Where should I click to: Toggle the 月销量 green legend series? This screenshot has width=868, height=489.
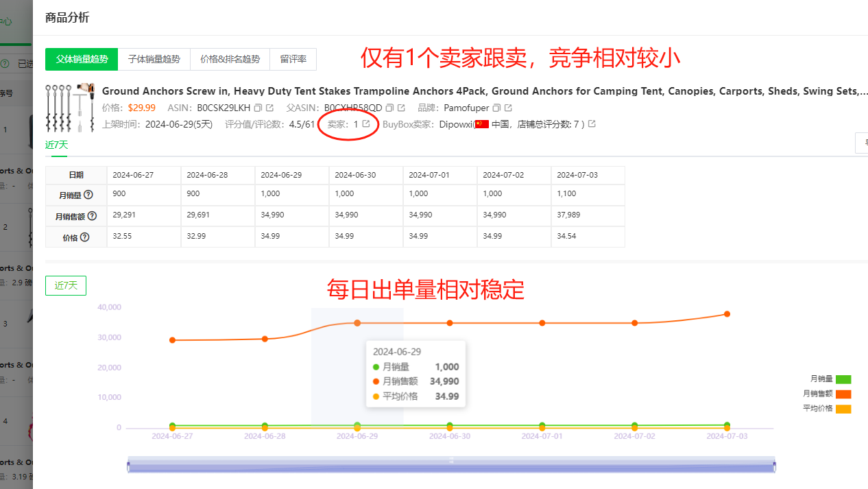843,379
